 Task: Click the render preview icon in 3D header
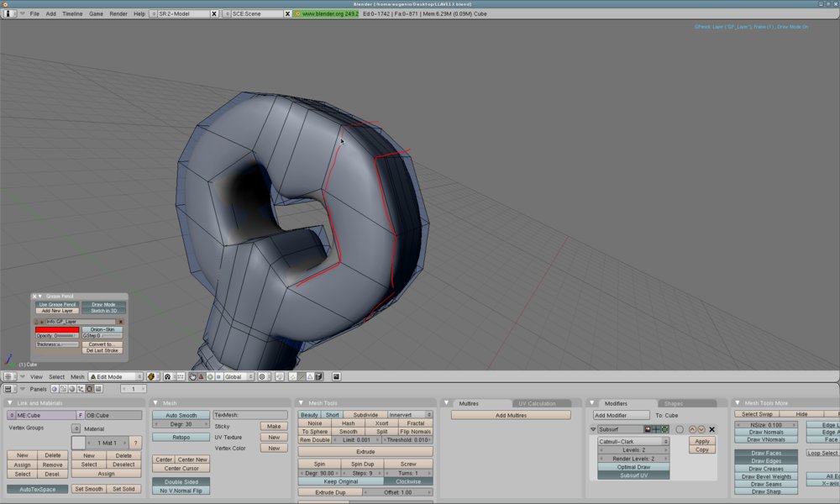tap(336, 377)
